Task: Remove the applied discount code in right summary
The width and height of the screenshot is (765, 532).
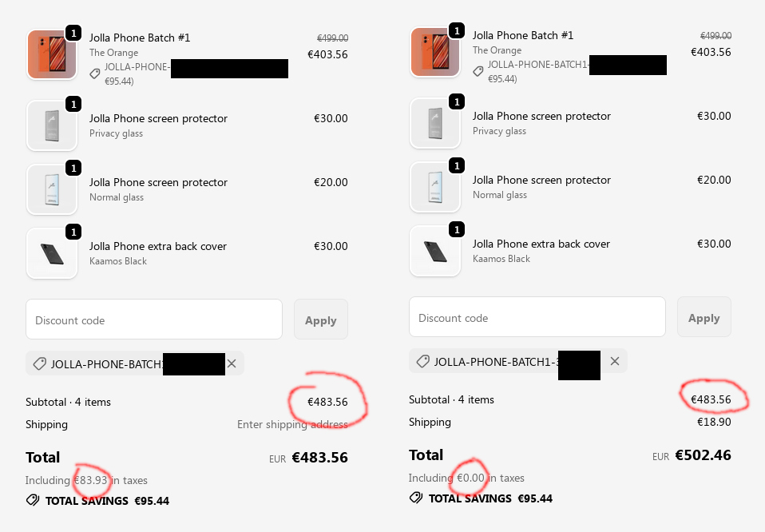Action: (x=615, y=361)
